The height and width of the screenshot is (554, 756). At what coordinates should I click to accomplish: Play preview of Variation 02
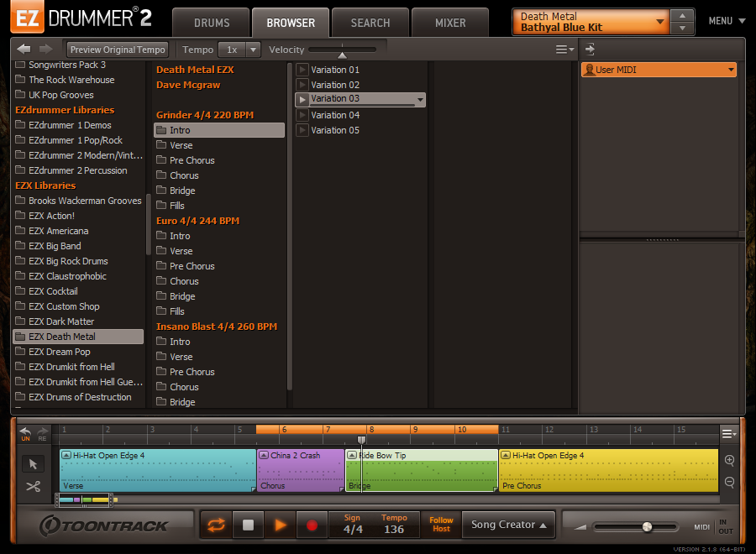pyautogui.click(x=302, y=85)
